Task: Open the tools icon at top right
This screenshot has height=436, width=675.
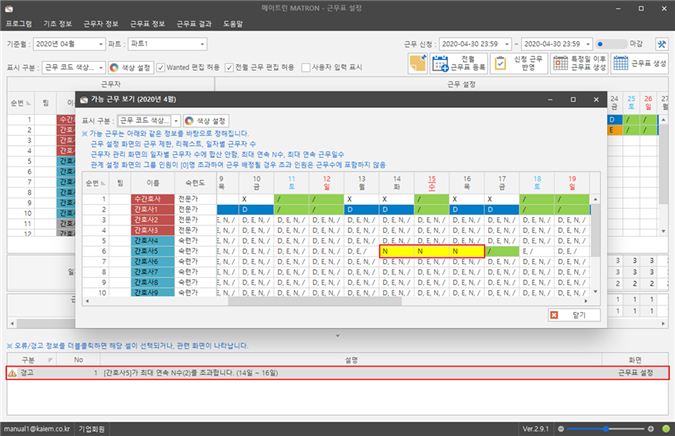Action: point(662,44)
